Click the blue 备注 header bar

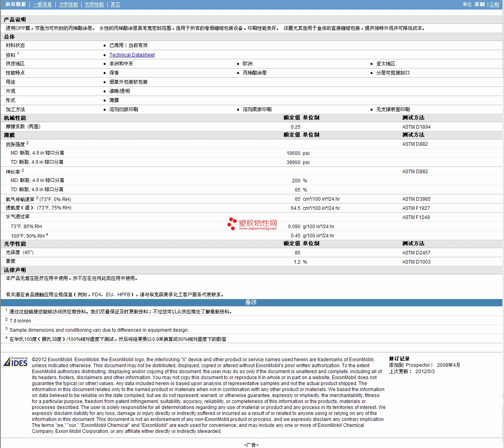pos(251,302)
